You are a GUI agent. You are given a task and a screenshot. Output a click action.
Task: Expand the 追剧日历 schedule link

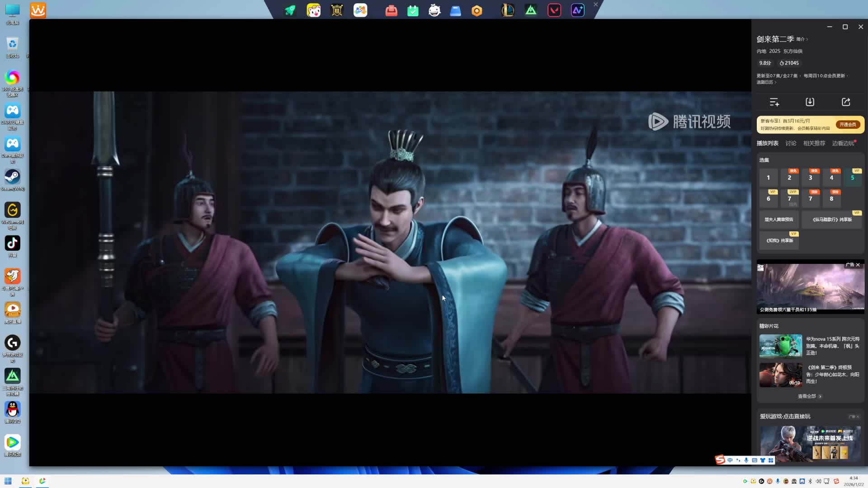[767, 82]
